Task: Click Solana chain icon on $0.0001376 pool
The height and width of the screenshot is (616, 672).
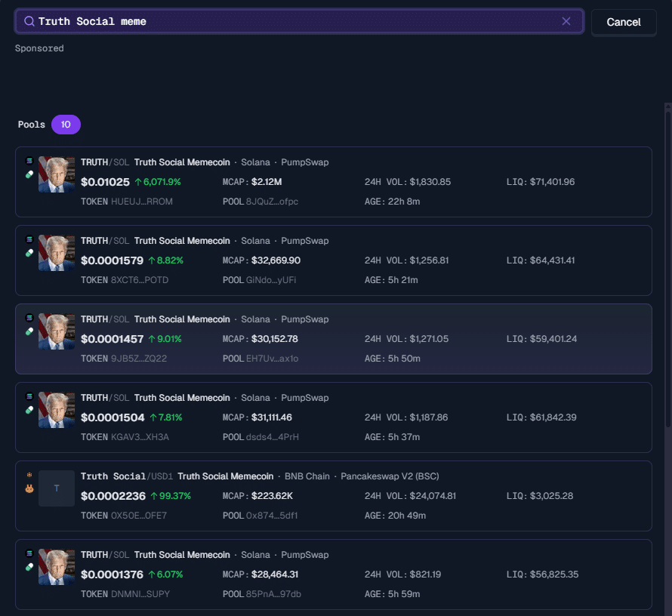Action: tap(29, 553)
